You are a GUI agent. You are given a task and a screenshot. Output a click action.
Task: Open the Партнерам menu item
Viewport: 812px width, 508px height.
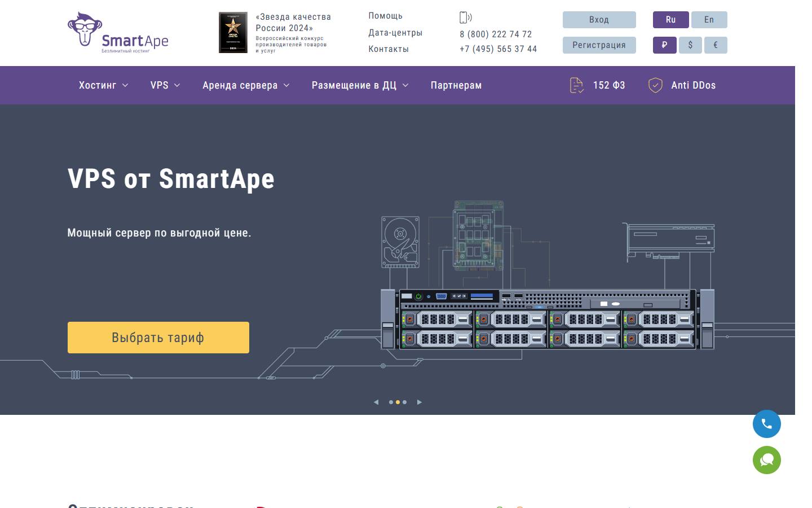pos(456,85)
